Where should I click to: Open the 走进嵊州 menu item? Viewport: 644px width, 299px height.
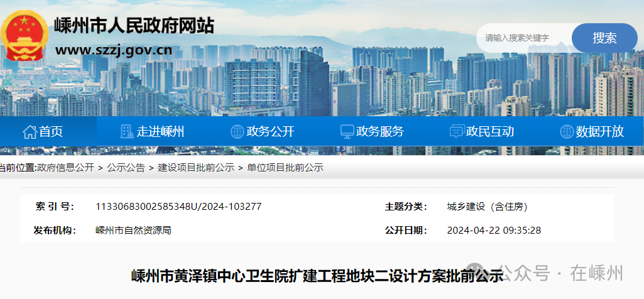[160, 131]
